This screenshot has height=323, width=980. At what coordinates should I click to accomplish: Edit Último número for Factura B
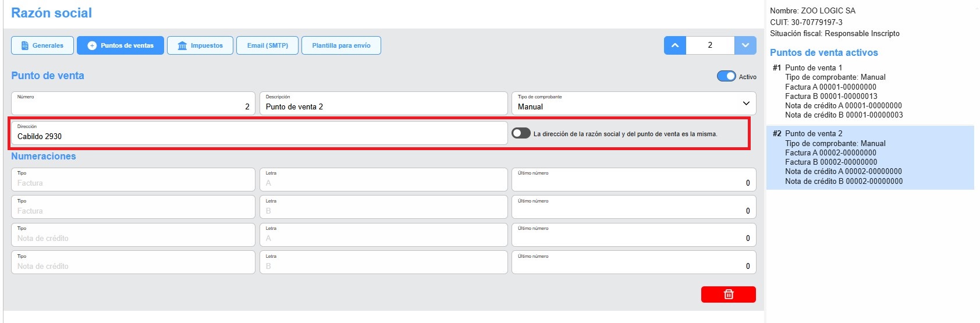coord(634,207)
